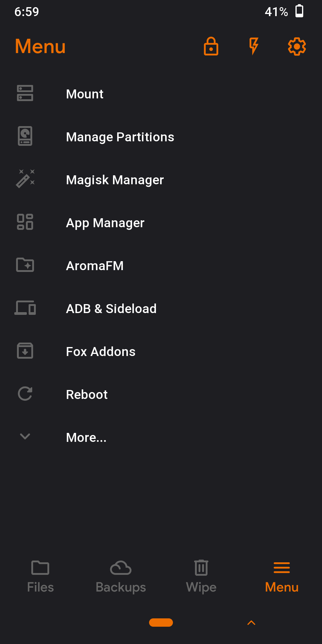
Task: Click the ADB & Sideload devices icon
Action: pyautogui.click(x=25, y=308)
